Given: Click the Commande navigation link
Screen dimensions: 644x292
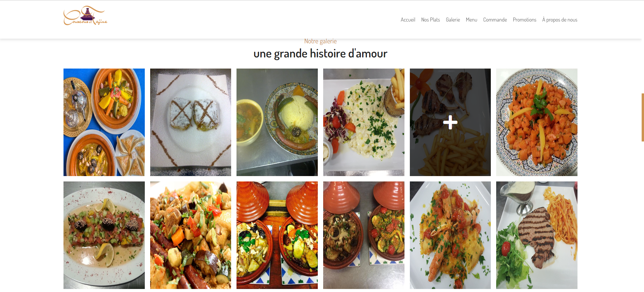Looking at the screenshot, I should point(495,20).
